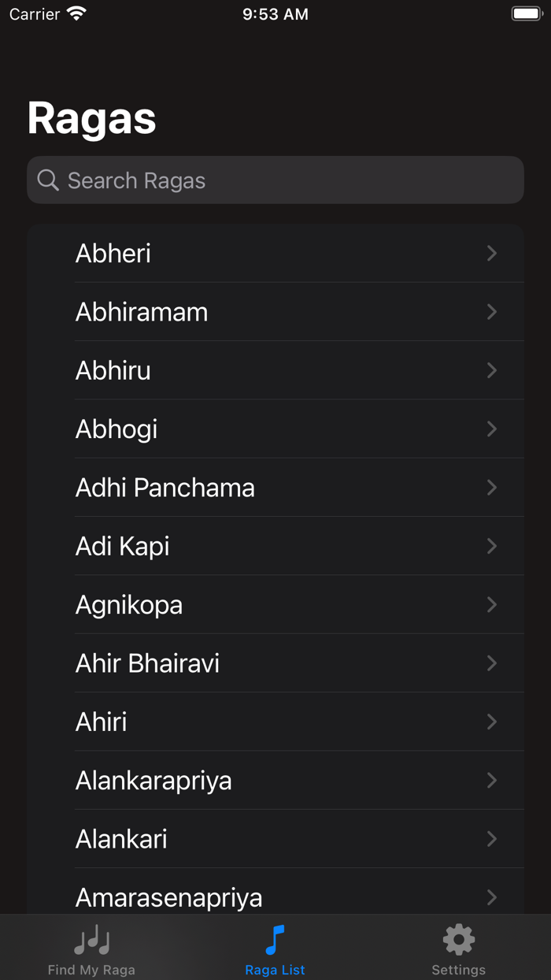Click the magnifying glass search icon
This screenshot has height=980, width=551.
[47, 180]
